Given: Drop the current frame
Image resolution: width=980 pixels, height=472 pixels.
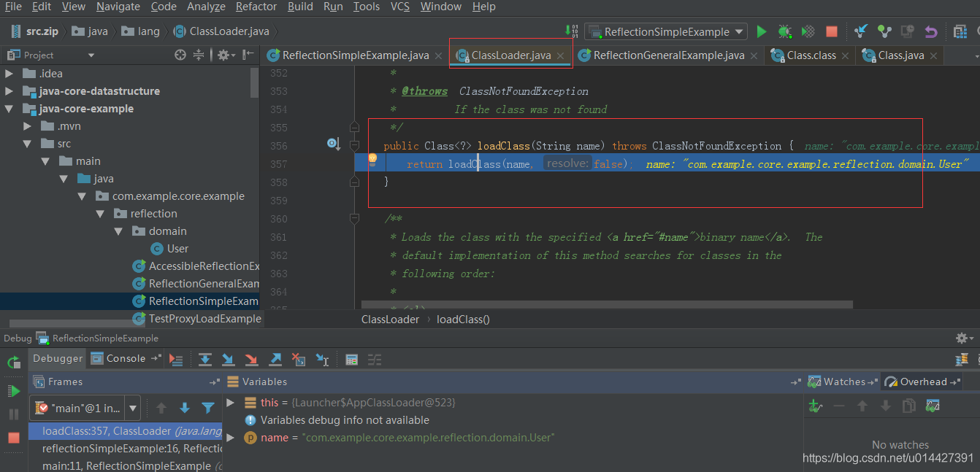Looking at the screenshot, I should (298, 359).
